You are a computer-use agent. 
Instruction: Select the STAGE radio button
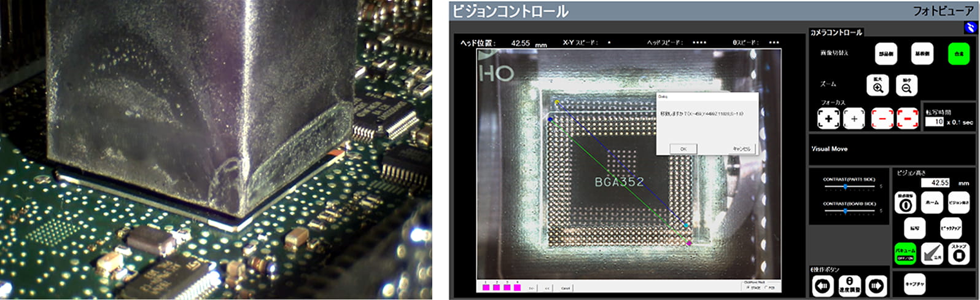(x=747, y=288)
